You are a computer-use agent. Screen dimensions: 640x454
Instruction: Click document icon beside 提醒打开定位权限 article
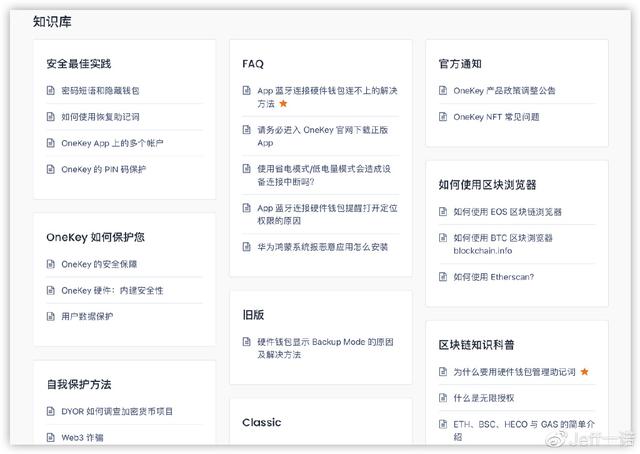[x=247, y=208]
